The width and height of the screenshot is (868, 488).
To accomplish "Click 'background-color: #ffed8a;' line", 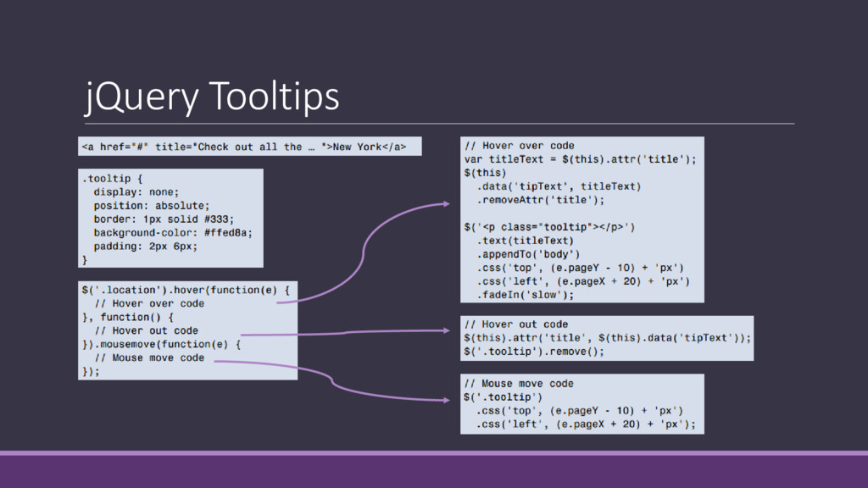I will click(x=173, y=233).
